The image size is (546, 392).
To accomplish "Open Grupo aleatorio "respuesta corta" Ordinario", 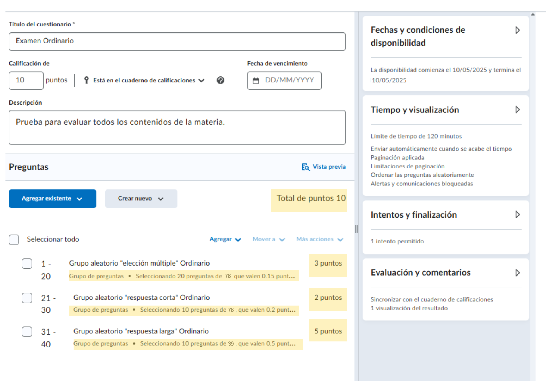I will 141,297.
